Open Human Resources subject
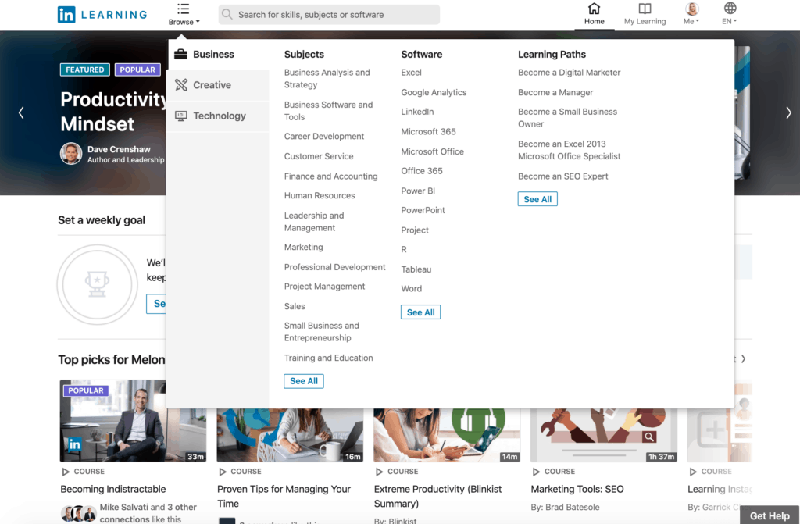This screenshot has width=800, height=524. click(319, 195)
